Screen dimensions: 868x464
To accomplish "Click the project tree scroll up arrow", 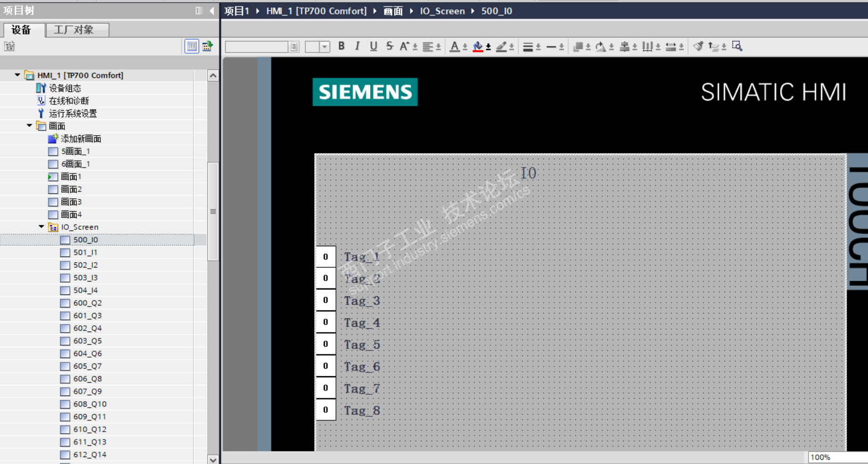I will pos(213,76).
